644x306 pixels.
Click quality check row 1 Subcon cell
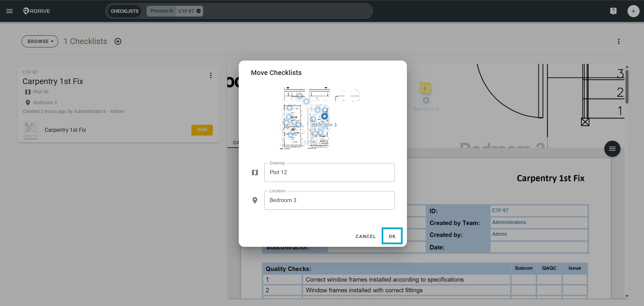[524, 279]
